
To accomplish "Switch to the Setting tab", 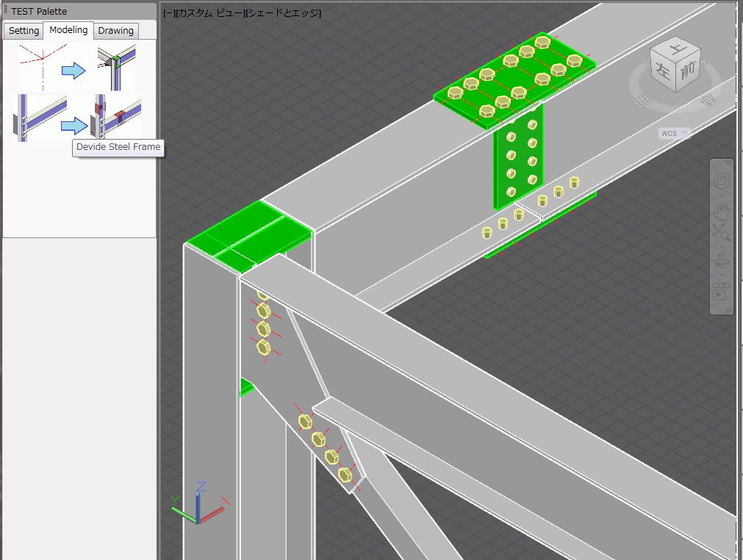I will [24, 31].
